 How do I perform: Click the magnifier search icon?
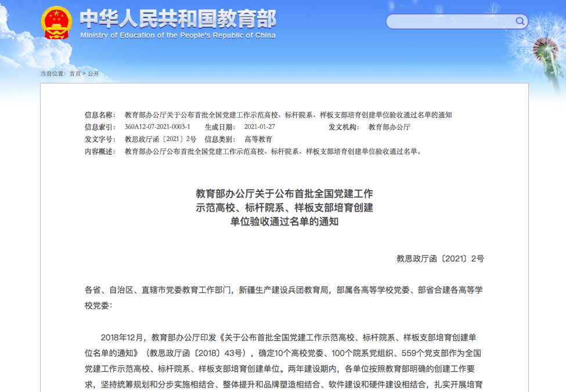coord(520,22)
